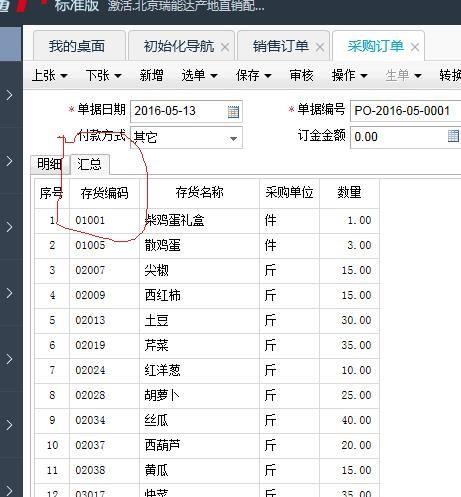Select cell 红洋葱

[199, 371]
